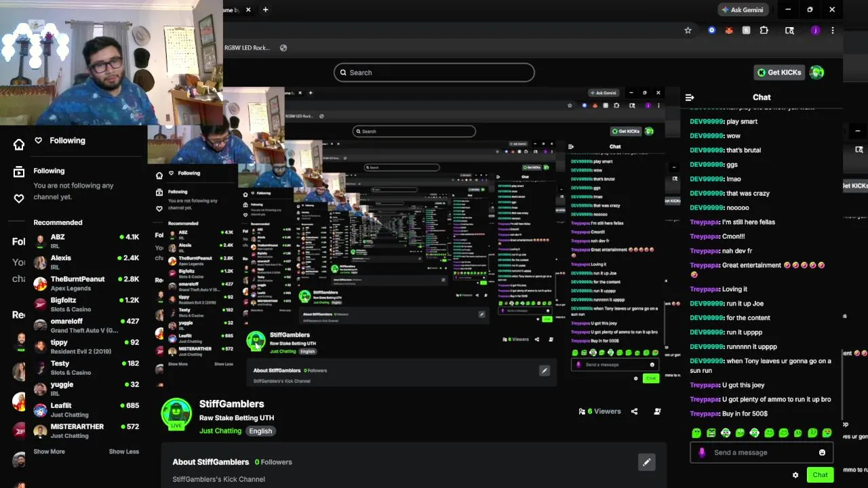This screenshot has width=868, height=488.
Task: Open TheBurntPeanut in outermost Recommended list
Action: pos(86,283)
